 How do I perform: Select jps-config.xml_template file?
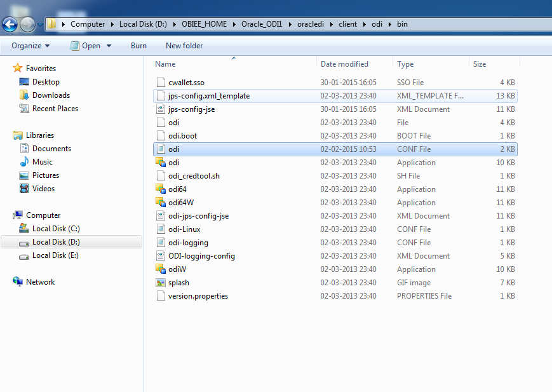click(x=335, y=96)
